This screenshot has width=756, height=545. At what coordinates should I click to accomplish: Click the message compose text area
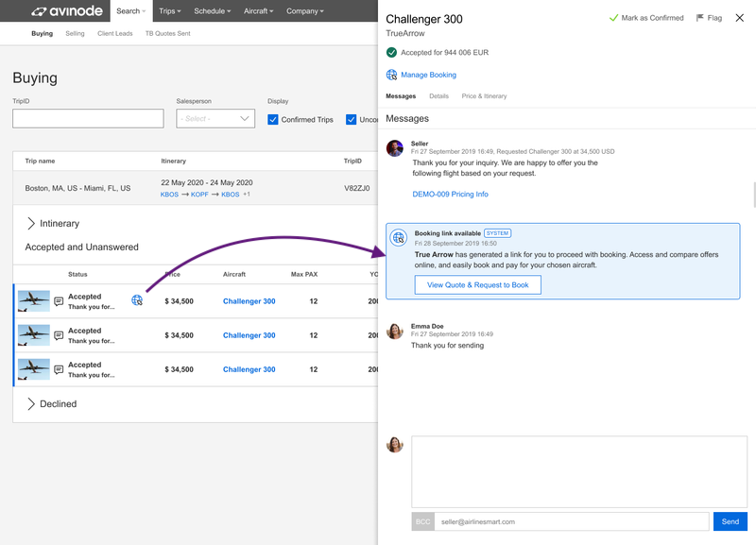[579, 471]
